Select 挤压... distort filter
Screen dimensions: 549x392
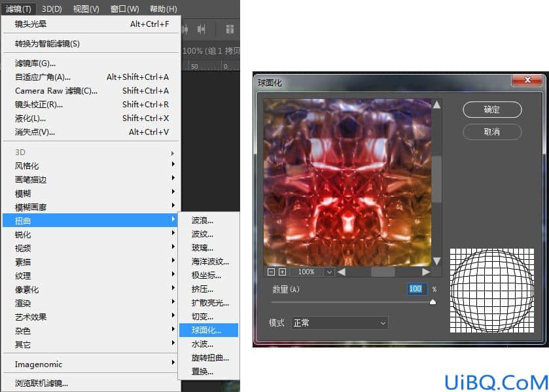click(x=209, y=289)
